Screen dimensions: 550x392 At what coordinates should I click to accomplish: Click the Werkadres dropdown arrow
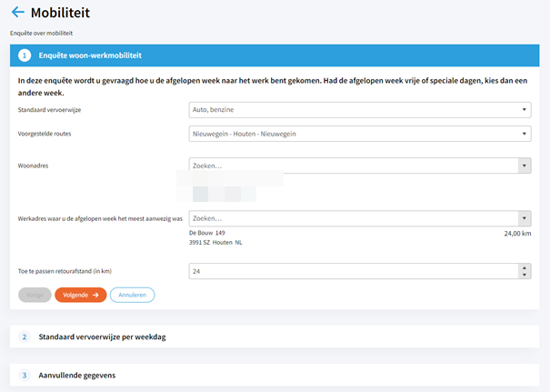(525, 218)
